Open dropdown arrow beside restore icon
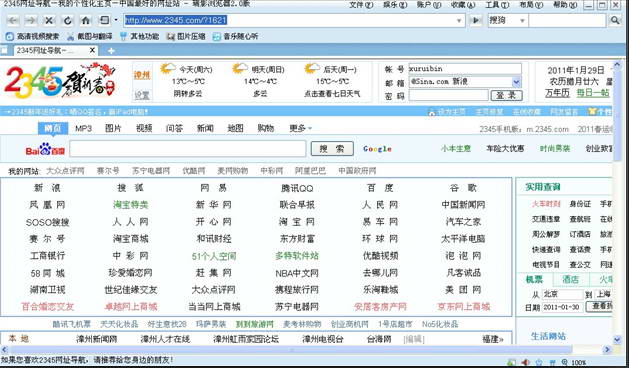This screenshot has height=368, width=629. point(116,20)
